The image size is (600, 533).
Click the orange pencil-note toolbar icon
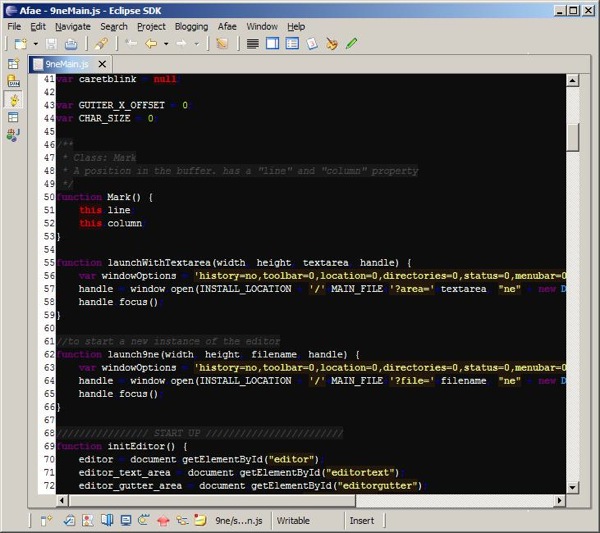[222, 44]
